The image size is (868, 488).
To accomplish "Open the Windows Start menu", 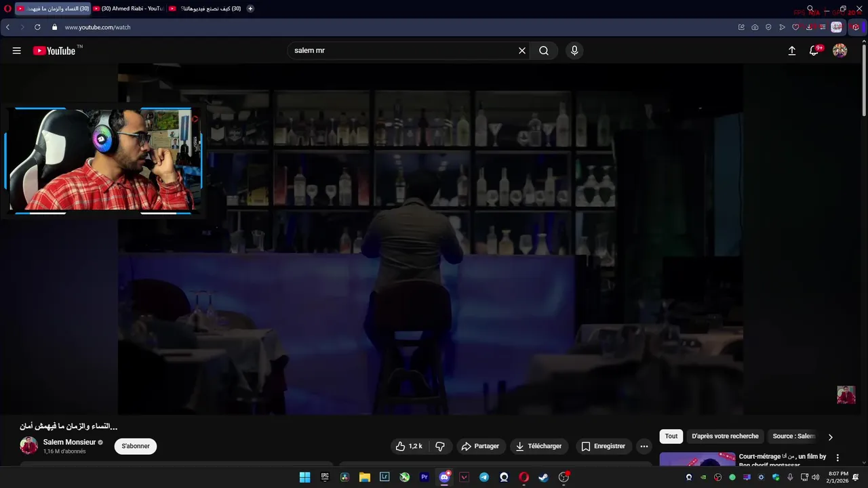I will click(304, 477).
